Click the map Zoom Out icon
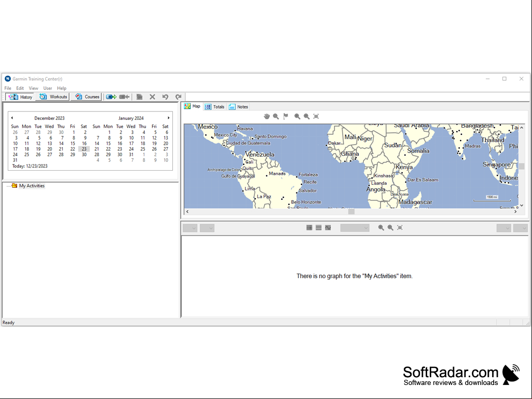Screen dimensions: 532x399 click(307, 116)
